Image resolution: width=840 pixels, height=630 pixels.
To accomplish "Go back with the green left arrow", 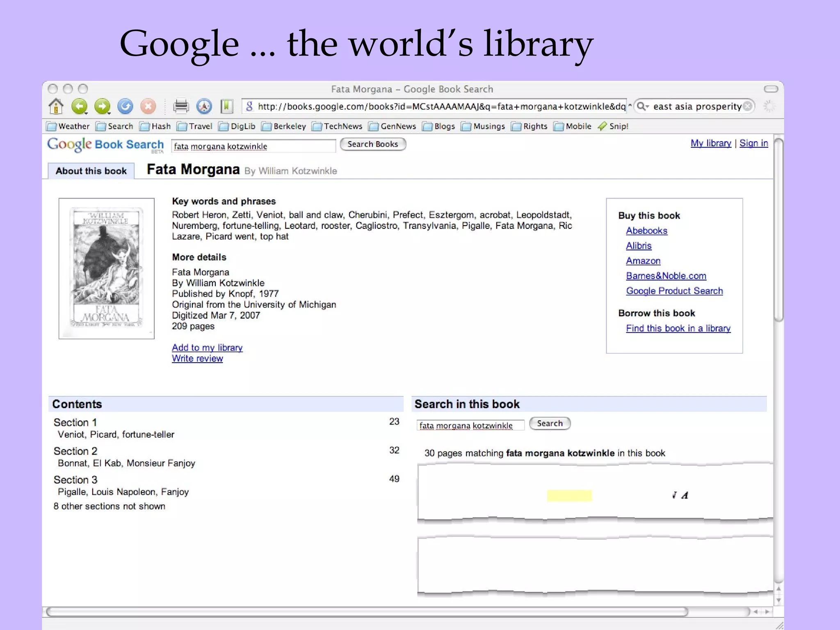I will 80,106.
